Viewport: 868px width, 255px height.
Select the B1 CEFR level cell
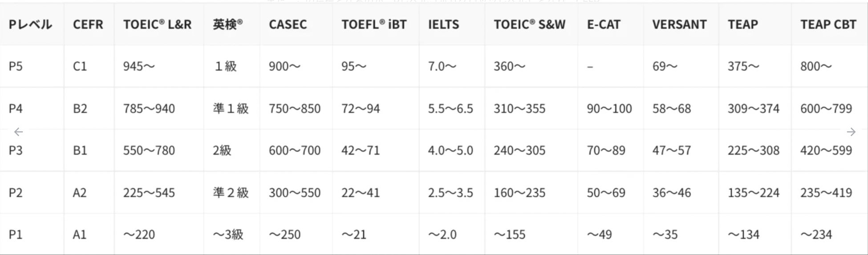point(80,150)
